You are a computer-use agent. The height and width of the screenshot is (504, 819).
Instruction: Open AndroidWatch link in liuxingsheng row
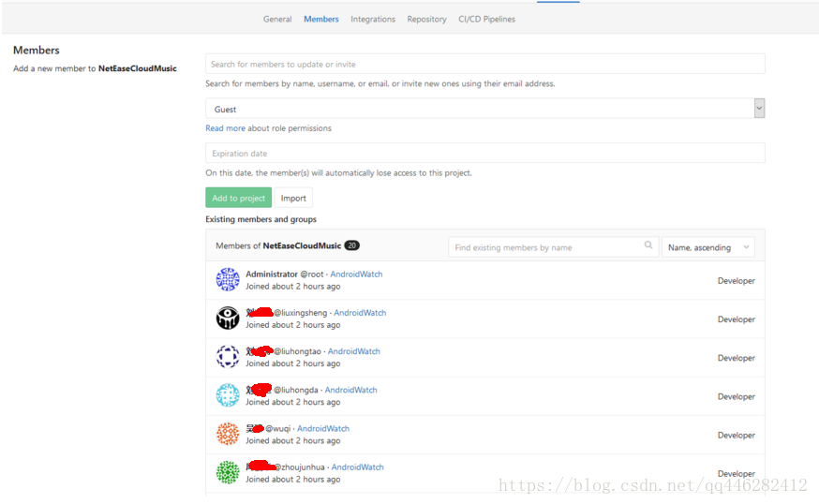360,313
